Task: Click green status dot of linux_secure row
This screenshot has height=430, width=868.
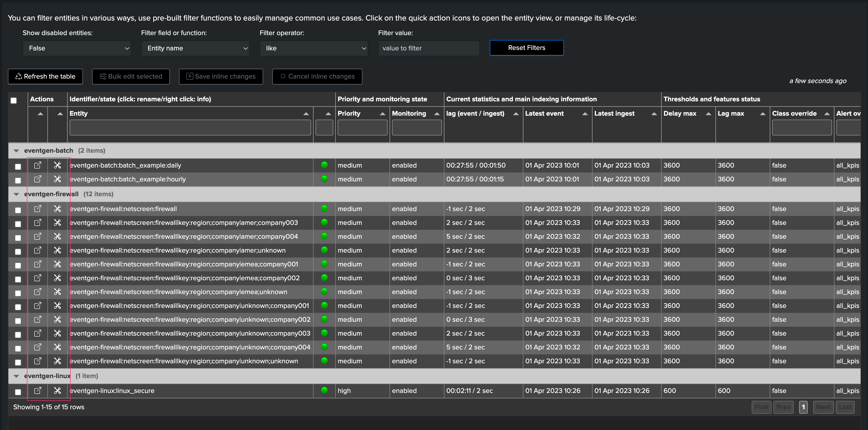Action: click(324, 390)
